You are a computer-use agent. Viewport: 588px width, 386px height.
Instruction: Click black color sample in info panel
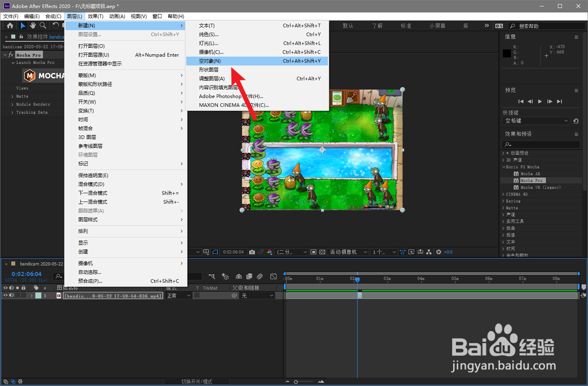coord(507,53)
